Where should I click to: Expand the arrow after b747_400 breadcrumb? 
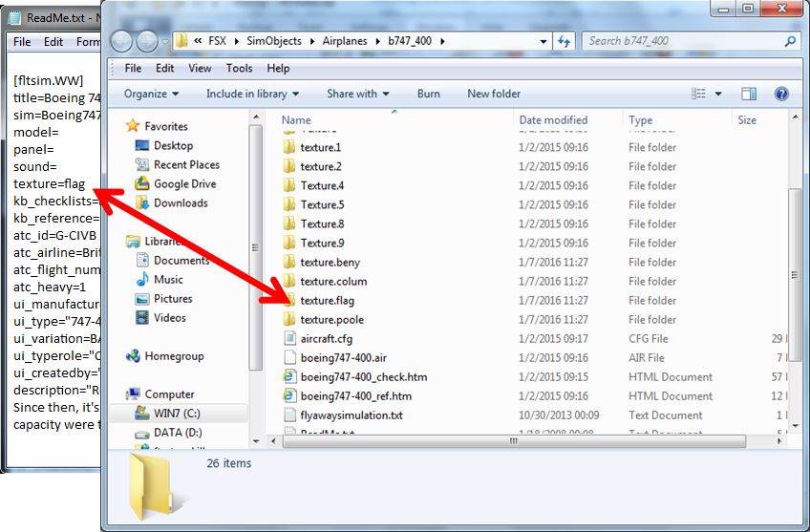point(442,41)
